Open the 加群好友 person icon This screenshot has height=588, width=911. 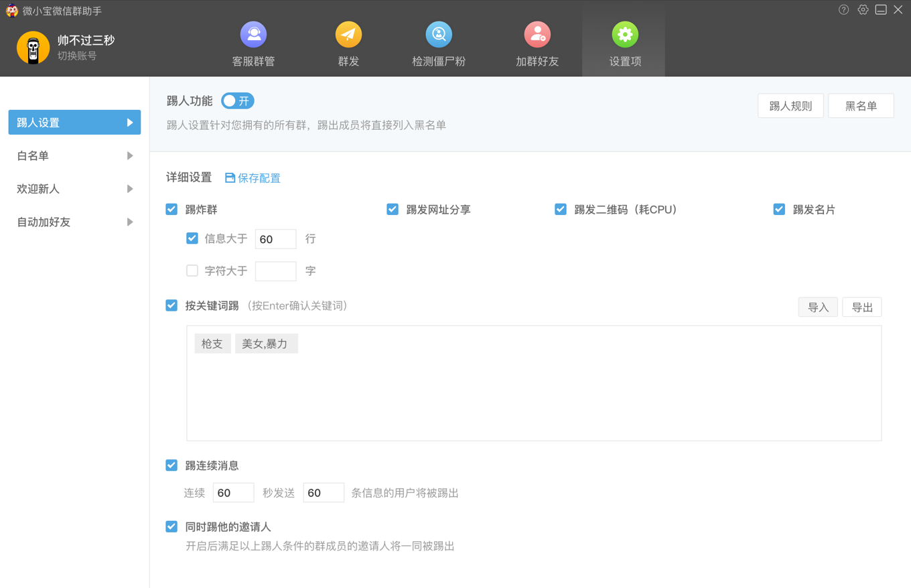pos(537,34)
